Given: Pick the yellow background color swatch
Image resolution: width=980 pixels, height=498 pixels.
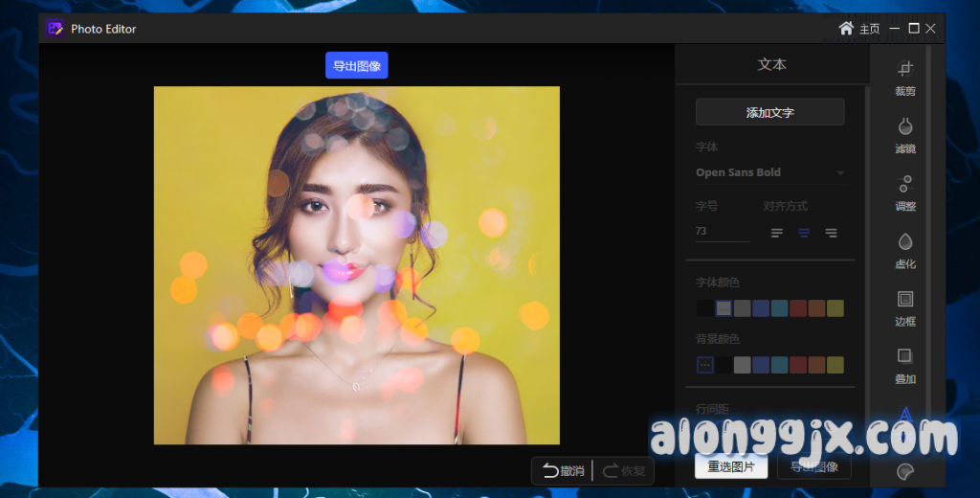Looking at the screenshot, I should pyautogui.click(x=835, y=365).
